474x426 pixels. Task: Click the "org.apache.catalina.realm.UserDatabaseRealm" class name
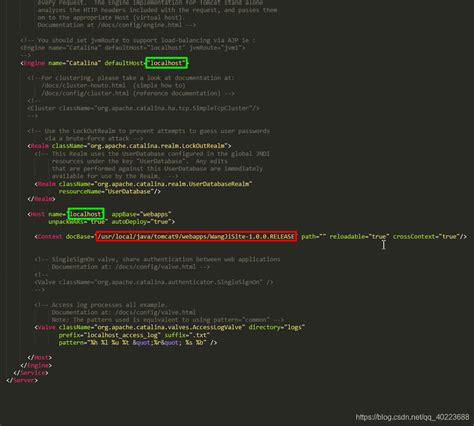tap(173, 184)
